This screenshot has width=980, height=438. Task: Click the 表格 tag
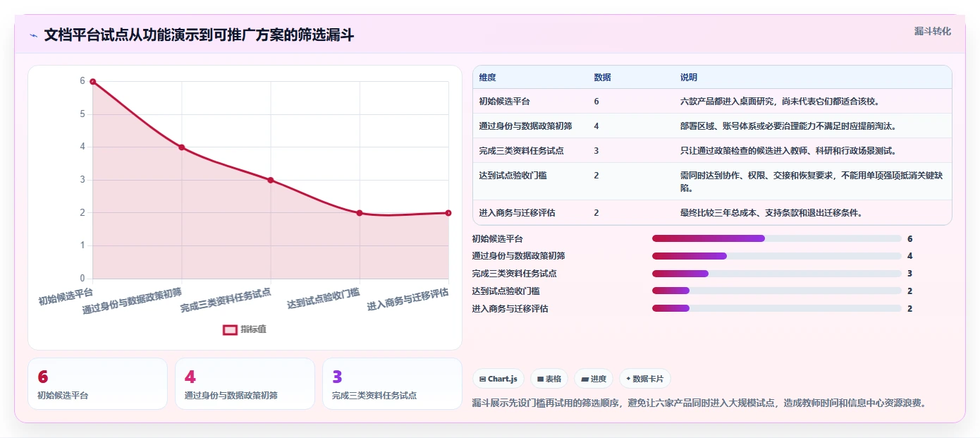click(549, 379)
